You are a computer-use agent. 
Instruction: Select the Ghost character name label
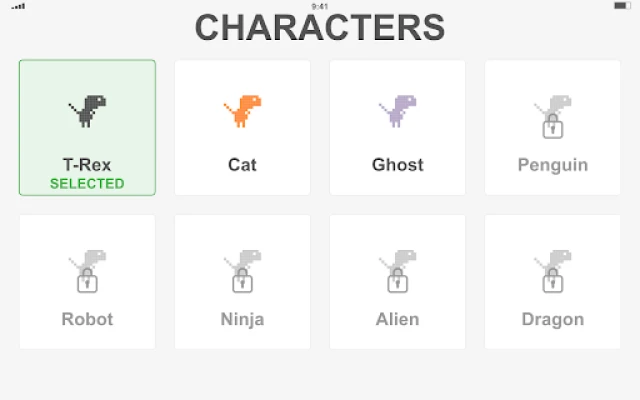coord(397,165)
